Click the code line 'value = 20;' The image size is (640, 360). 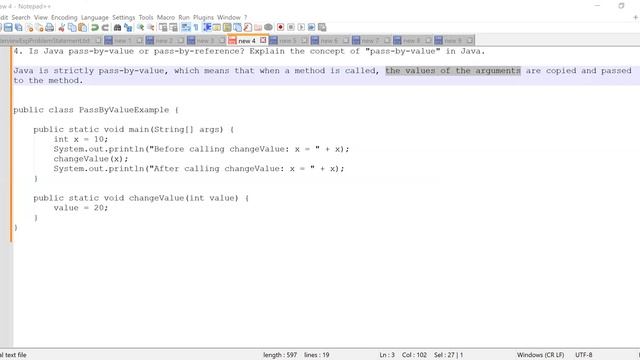(81, 208)
